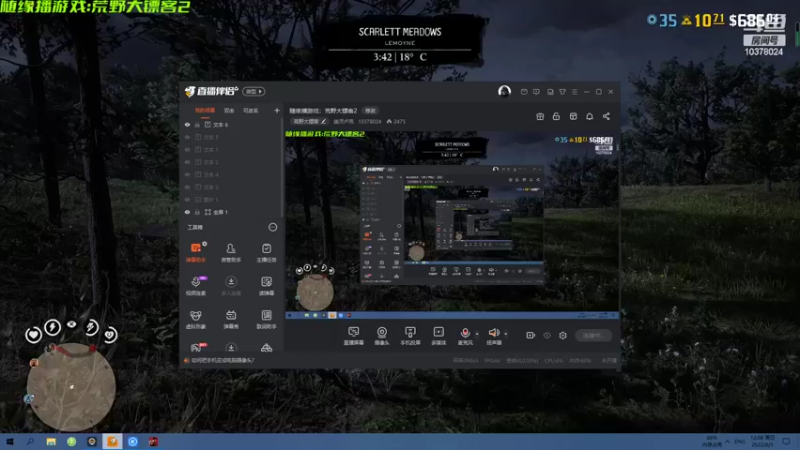Click the microphone icon in bottom bar
The height and width of the screenshot is (450, 800).
pyautogui.click(x=465, y=333)
